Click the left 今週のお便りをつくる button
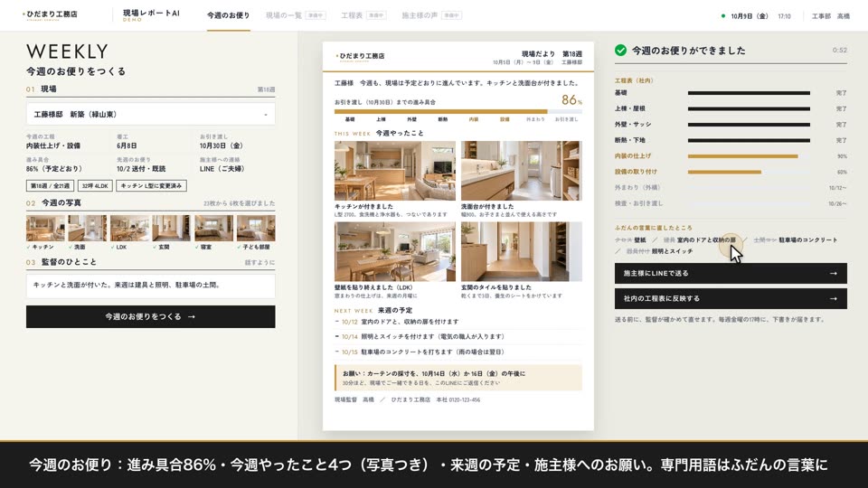This screenshot has width=868, height=488. pyautogui.click(x=151, y=316)
